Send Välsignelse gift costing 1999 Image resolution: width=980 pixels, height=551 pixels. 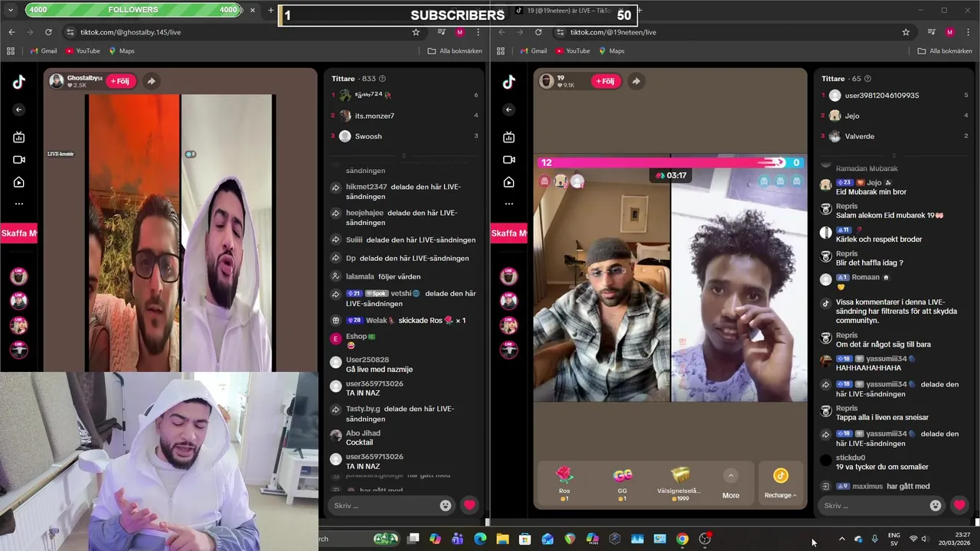679,483
